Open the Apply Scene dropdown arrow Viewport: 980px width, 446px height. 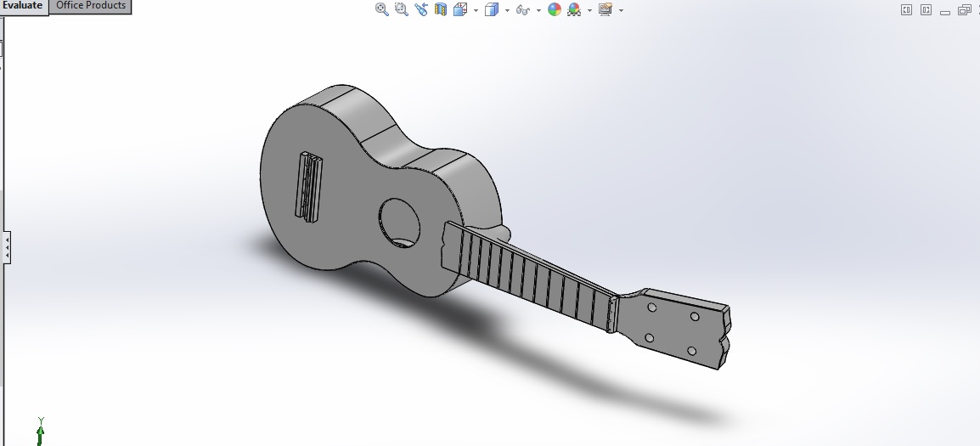tap(589, 10)
